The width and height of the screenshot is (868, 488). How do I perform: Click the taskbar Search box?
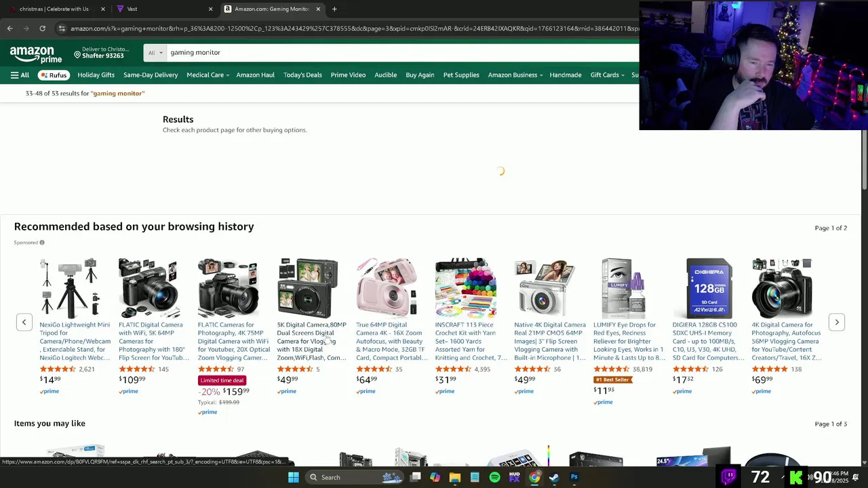pos(354,477)
